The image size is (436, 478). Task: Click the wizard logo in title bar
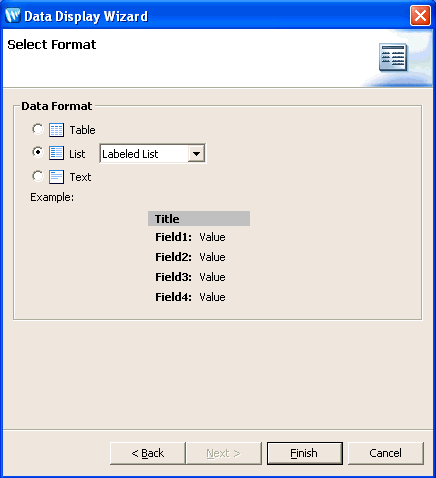tap(13, 16)
